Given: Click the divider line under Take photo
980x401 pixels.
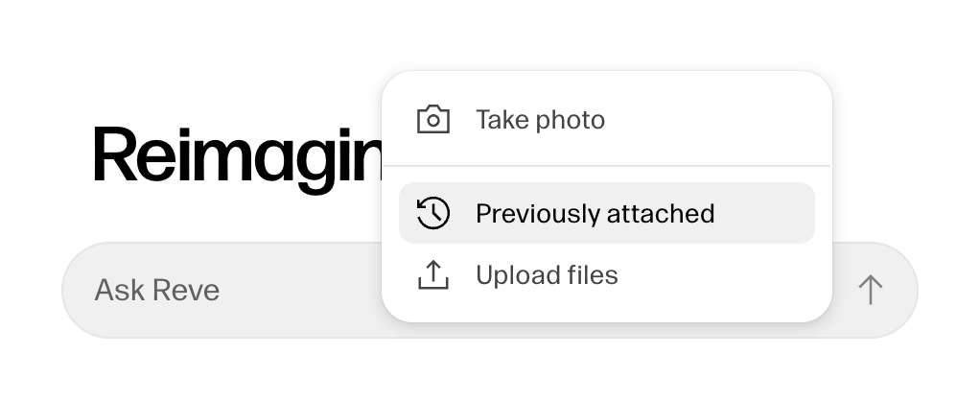Looking at the screenshot, I should [x=607, y=166].
